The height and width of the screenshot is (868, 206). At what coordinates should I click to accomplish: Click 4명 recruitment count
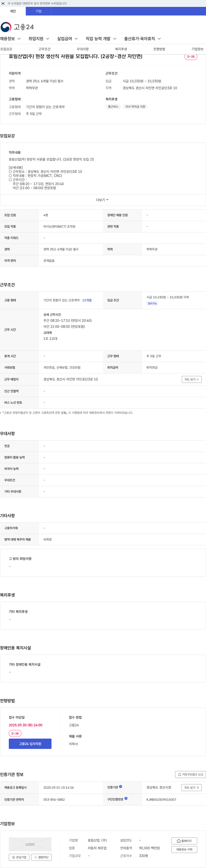tap(46, 215)
